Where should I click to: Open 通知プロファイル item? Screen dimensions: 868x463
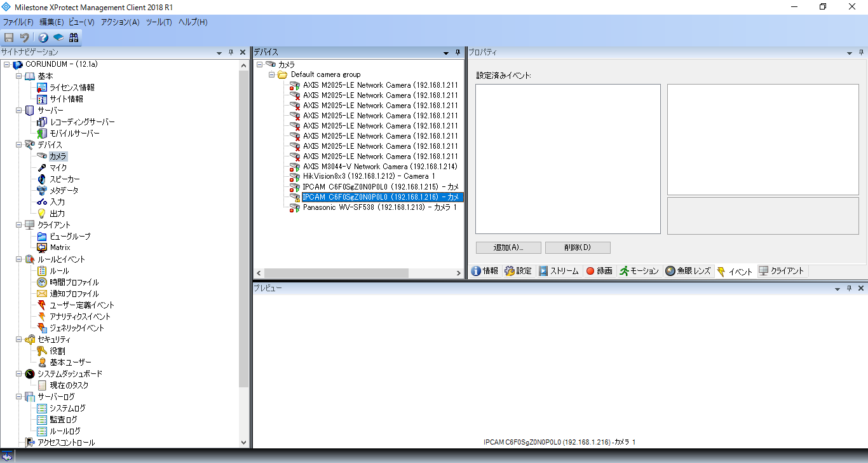(x=74, y=294)
